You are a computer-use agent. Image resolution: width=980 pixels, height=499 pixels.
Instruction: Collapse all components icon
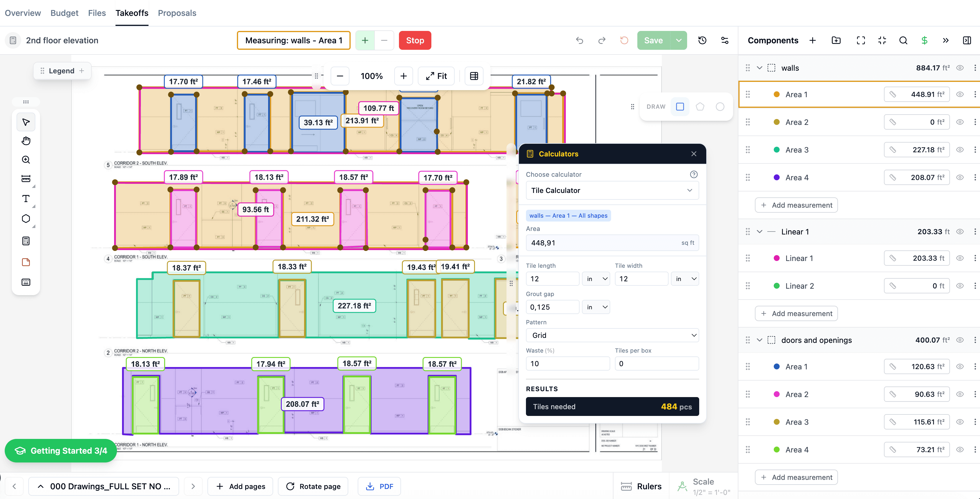[882, 40]
